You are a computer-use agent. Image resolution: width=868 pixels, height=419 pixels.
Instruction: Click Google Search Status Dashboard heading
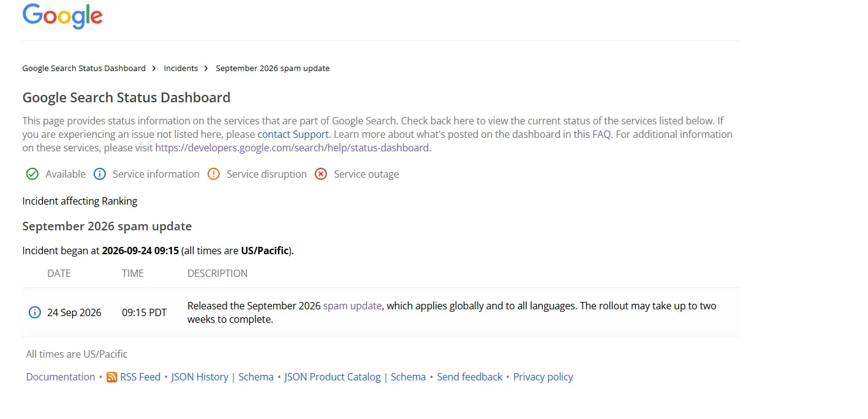click(x=126, y=97)
